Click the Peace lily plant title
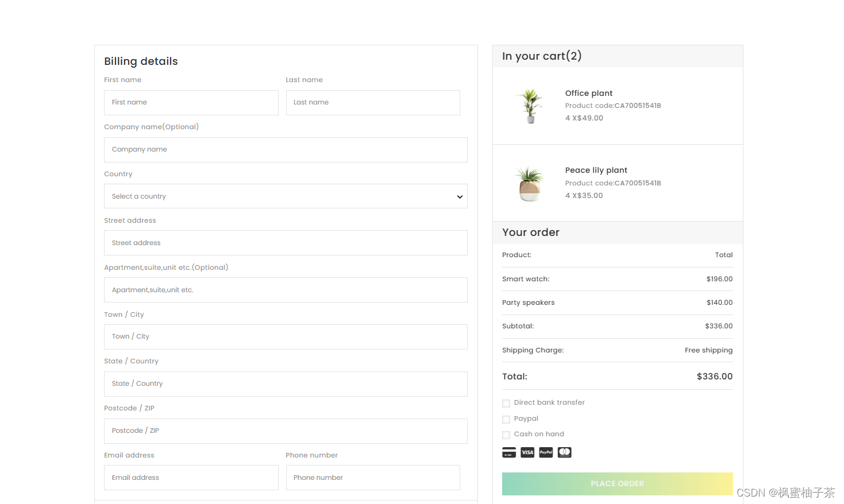Image resolution: width=844 pixels, height=504 pixels. (x=596, y=170)
